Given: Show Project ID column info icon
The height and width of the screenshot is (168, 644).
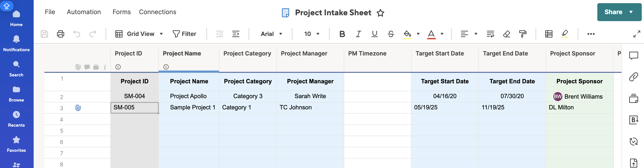Looking at the screenshot, I should (118, 67).
